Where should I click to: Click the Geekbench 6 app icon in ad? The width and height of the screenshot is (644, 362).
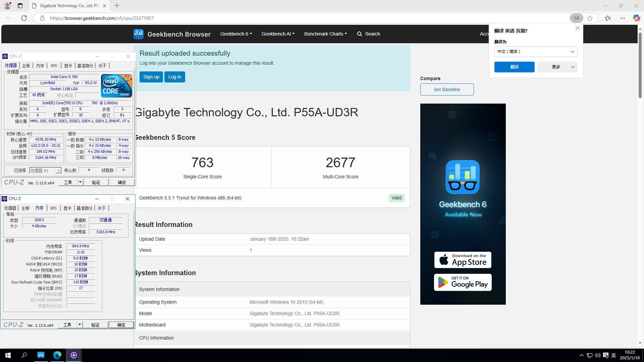tap(463, 177)
